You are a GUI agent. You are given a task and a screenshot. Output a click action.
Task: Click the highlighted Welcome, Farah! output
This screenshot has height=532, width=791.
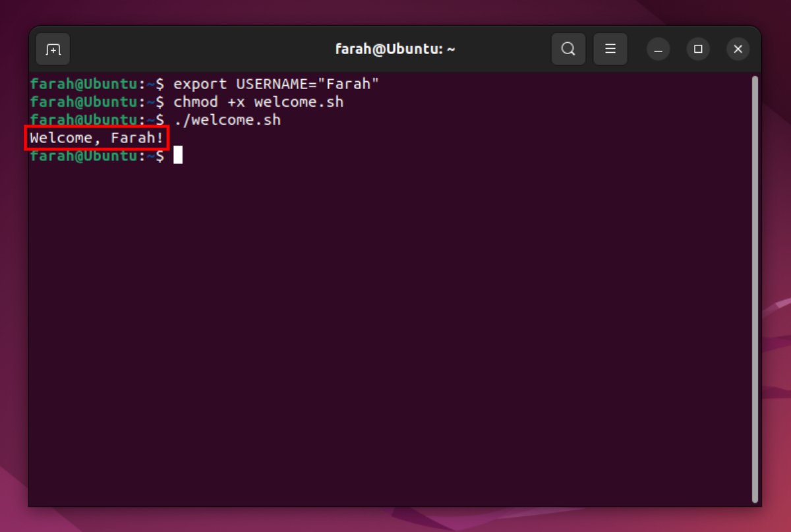[x=97, y=138]
